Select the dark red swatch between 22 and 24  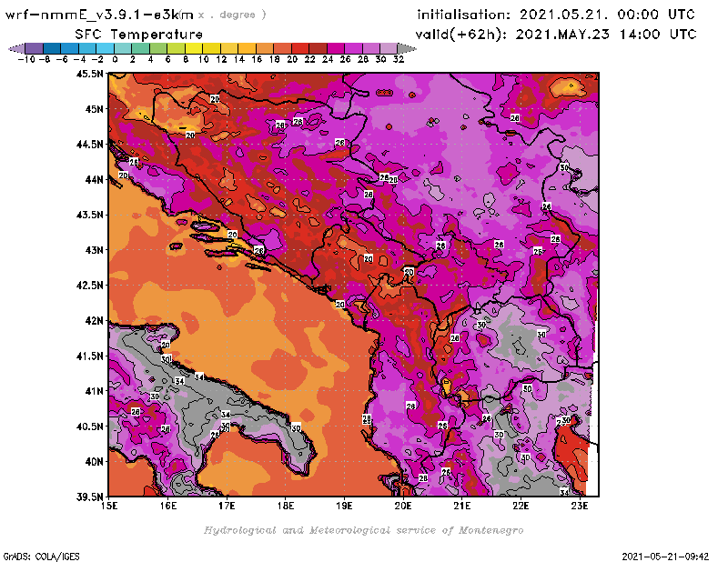coord(318,48)
